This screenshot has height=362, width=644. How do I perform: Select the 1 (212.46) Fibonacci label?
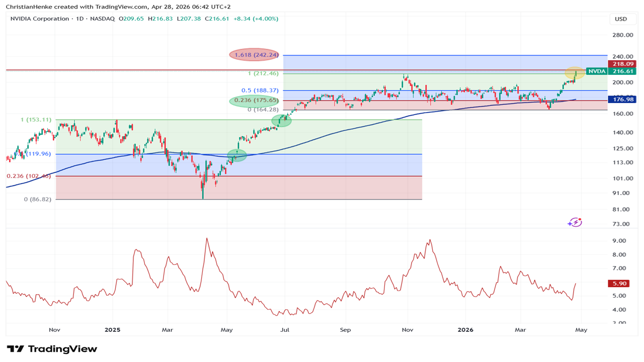[x=264, y=73]
